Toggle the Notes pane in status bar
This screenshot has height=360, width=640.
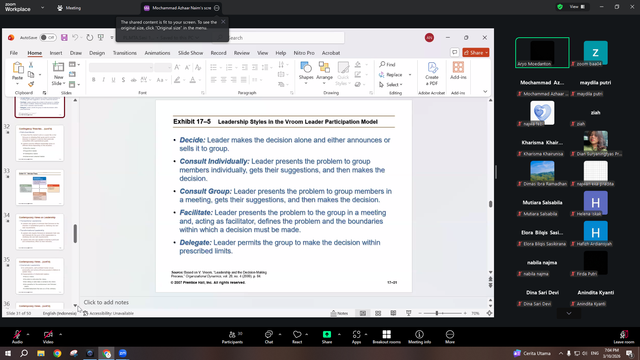pyautogui.click(x=339, y=313)
